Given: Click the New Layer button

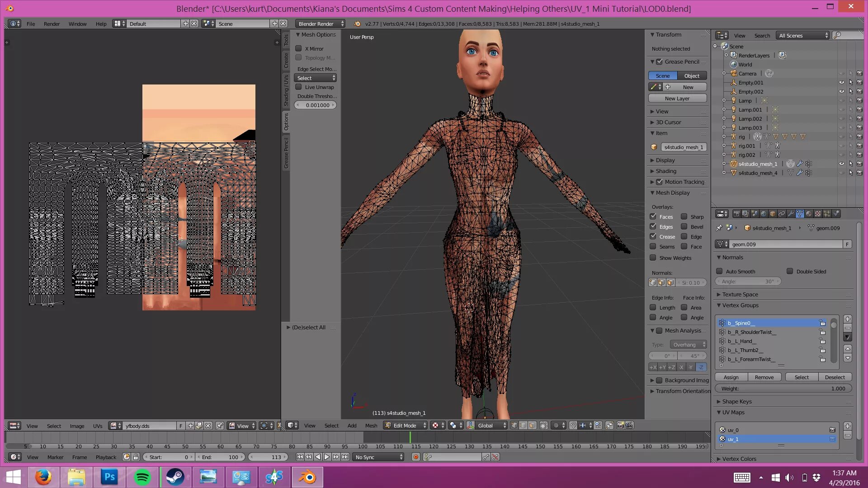Looking at the screenshot, I should (x=677, y=98).
